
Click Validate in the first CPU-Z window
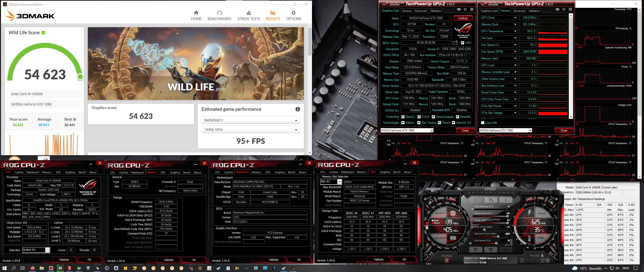click(x=64, y=260)
